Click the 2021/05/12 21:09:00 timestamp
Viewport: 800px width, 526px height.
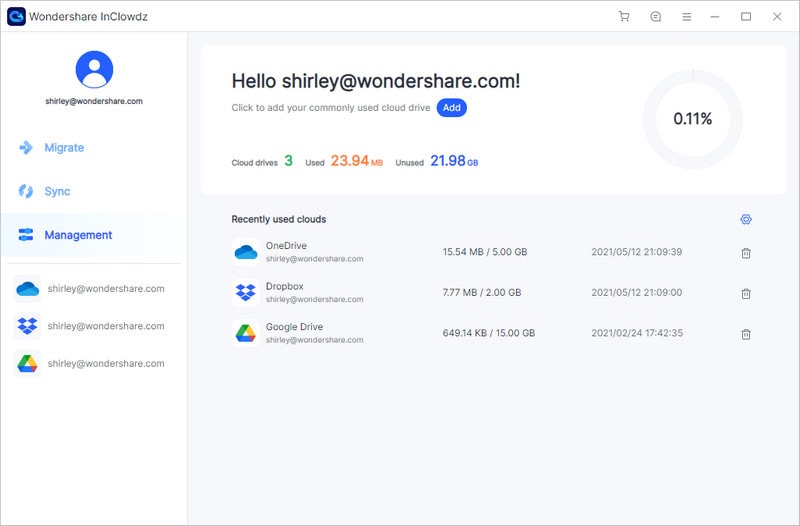[x=637, y=292]
